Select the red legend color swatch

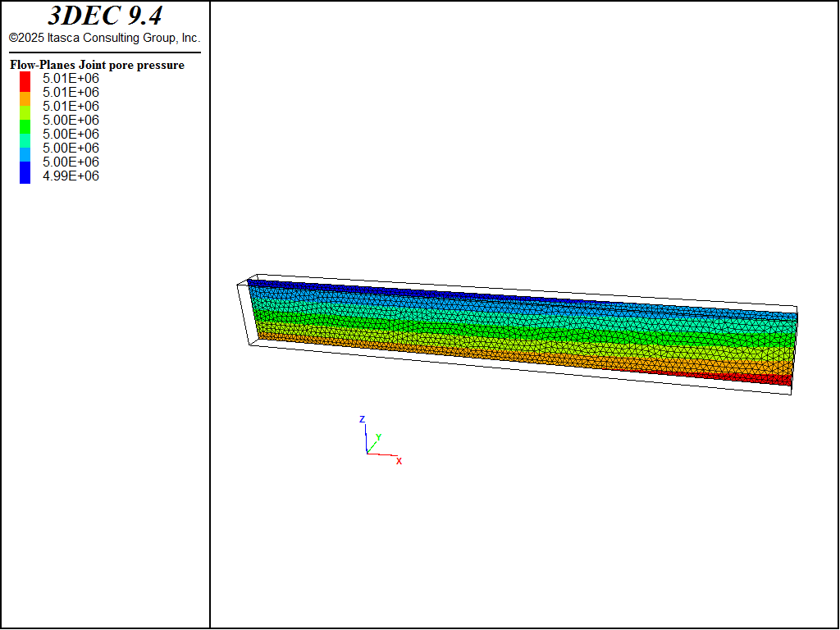(25, 80)
